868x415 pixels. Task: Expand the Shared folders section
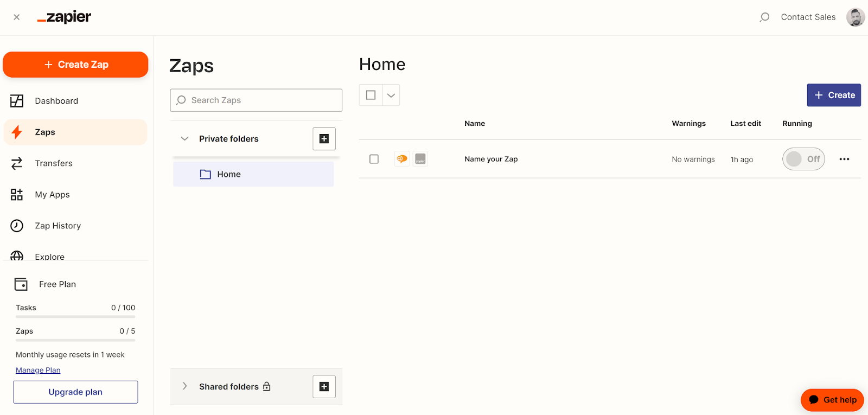[184, 386]
